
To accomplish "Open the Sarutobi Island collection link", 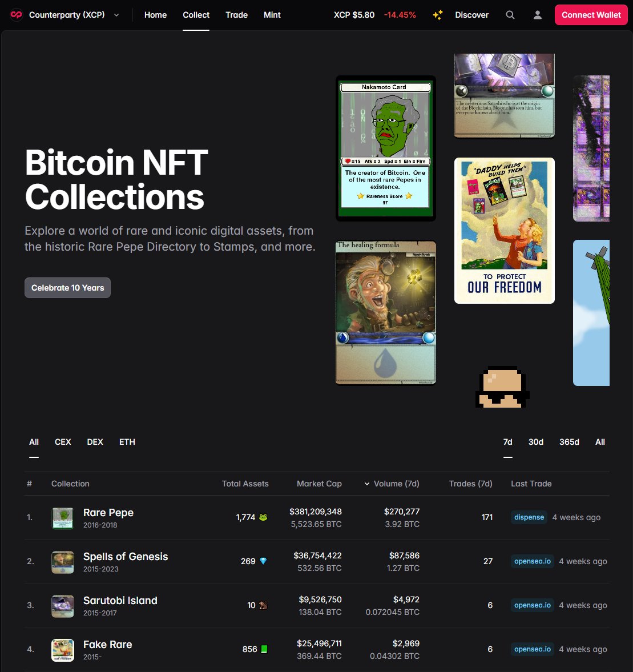I will (x=120, y=601).
